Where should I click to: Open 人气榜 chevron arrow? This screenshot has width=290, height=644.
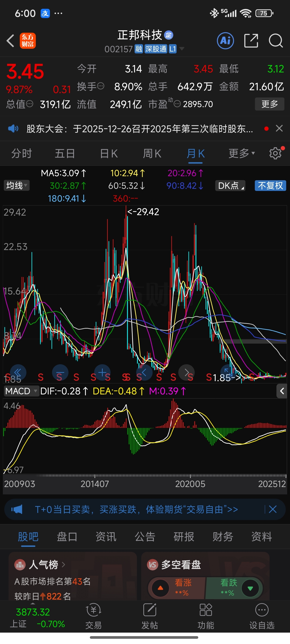tap(63, 565)
